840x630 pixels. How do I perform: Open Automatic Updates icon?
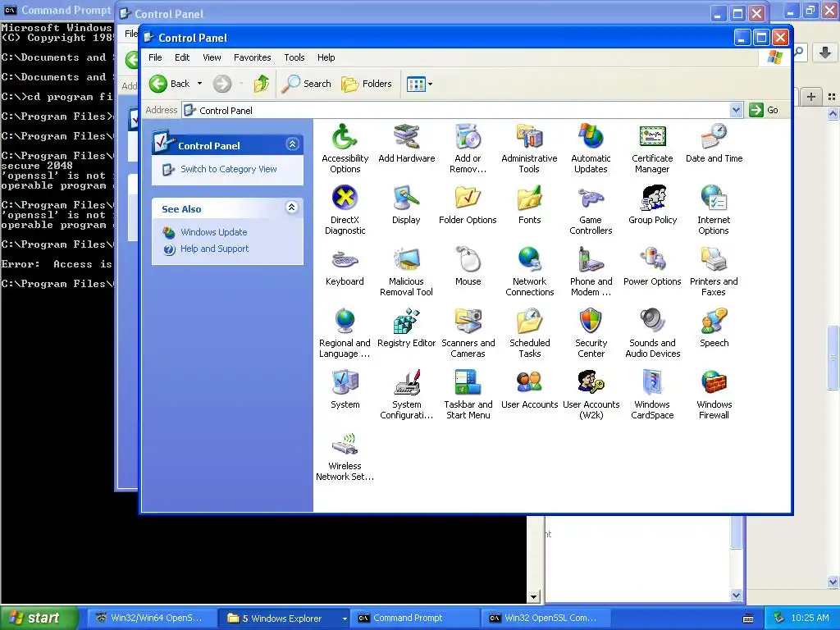[591, 149]
